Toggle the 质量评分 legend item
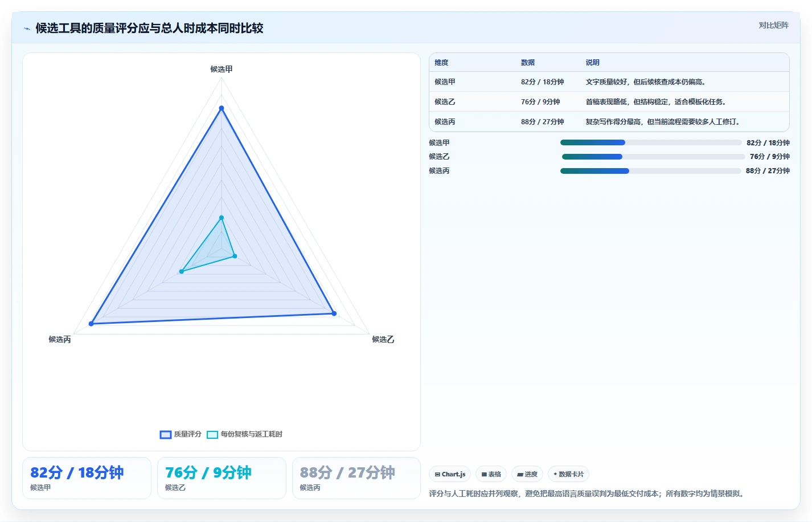The height and width of the screenshot is (522, 812). pos(181,434)
